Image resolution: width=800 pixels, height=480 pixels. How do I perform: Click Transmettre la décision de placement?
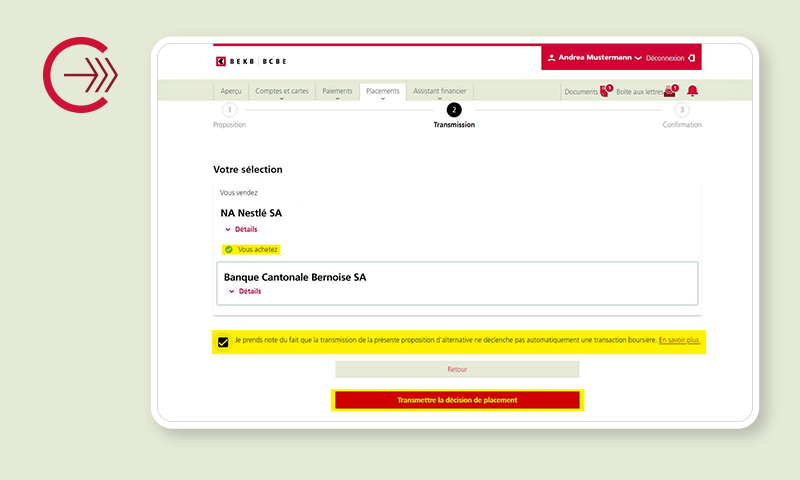(457, 400)
